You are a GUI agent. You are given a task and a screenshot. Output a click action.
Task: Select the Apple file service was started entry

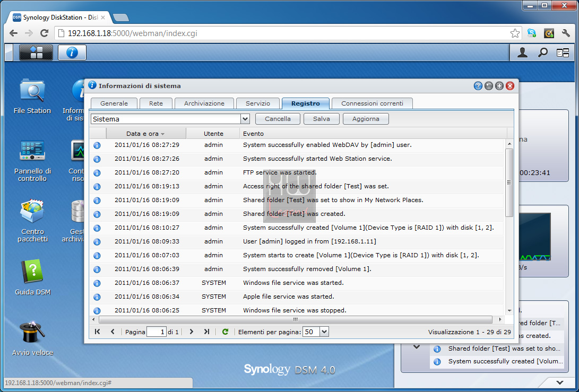(297, 297)
